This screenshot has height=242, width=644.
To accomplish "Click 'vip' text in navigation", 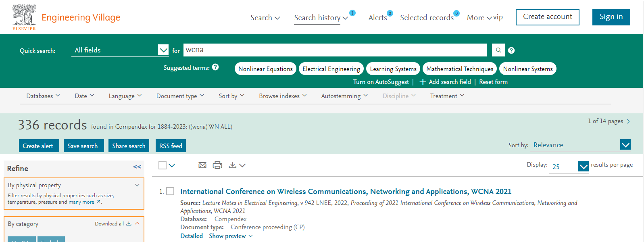I will click(498, 17).
